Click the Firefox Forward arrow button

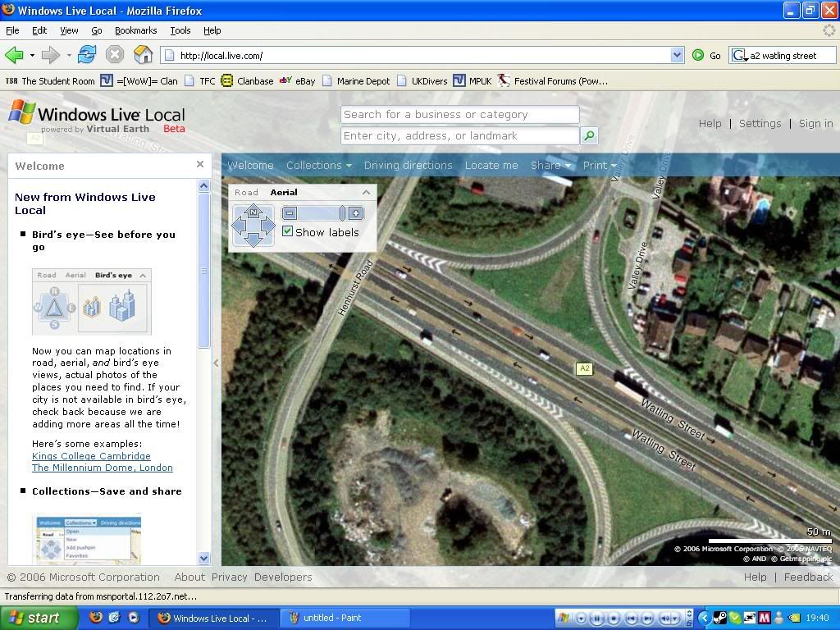50,55
